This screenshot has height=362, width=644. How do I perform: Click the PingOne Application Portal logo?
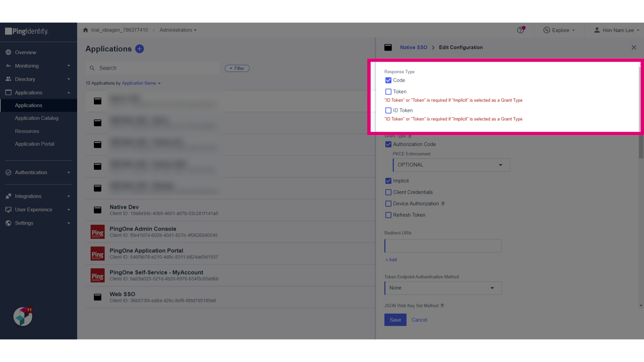tap(98, 254)
